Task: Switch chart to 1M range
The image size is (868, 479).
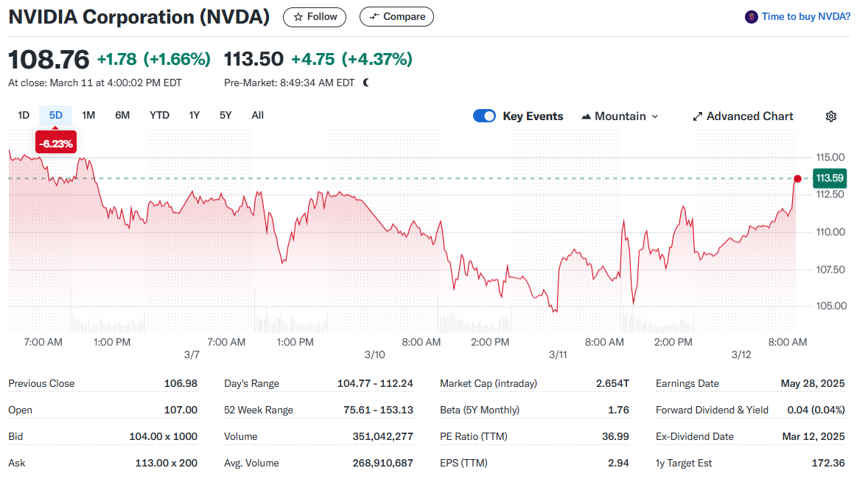Action: [88, 115]
